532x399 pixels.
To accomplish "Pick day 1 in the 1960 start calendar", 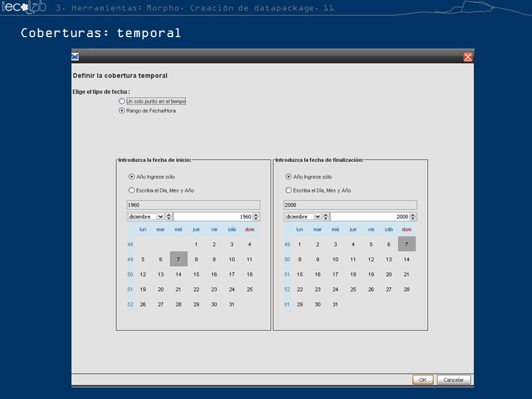I will [196, 244].
